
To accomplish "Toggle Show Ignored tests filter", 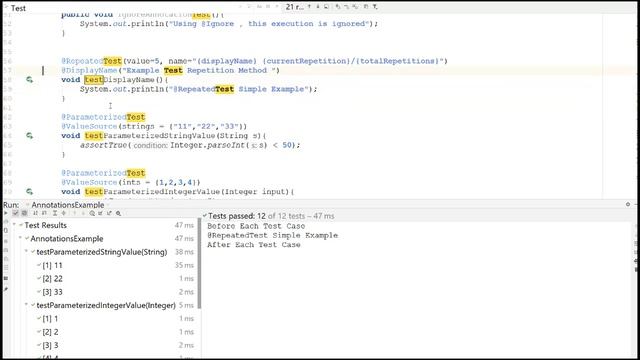I will coord(24,213).
